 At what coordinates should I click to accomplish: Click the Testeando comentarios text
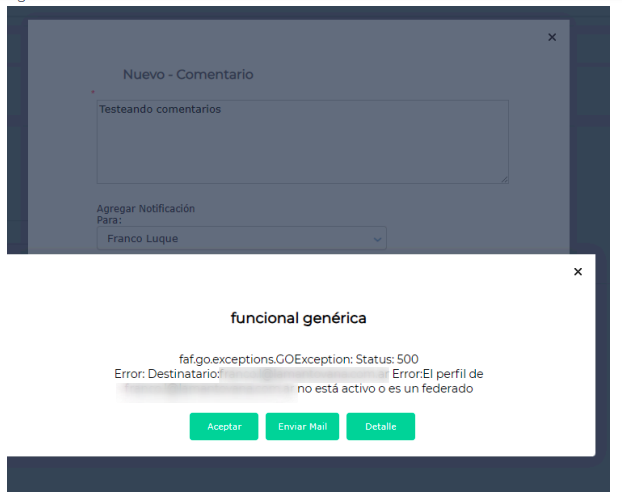[x=160, y=109]
